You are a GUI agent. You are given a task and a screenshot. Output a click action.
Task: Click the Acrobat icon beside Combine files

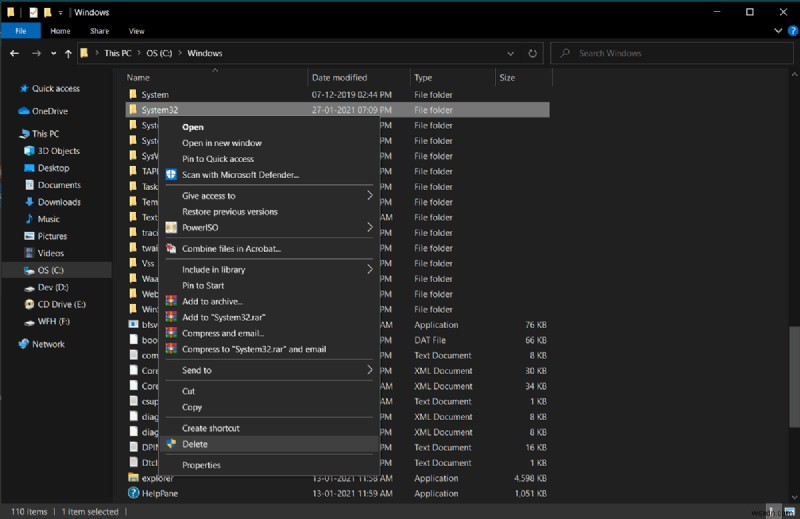coord(171,249)
